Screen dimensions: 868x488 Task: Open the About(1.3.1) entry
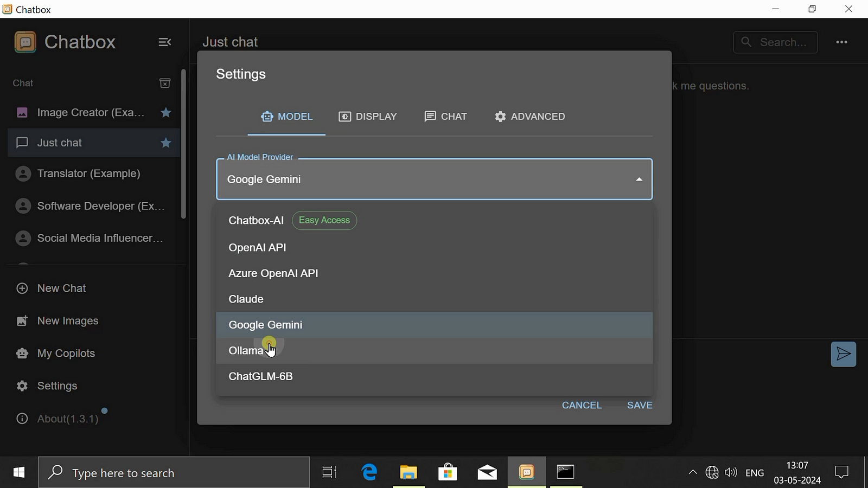point(67,419)
